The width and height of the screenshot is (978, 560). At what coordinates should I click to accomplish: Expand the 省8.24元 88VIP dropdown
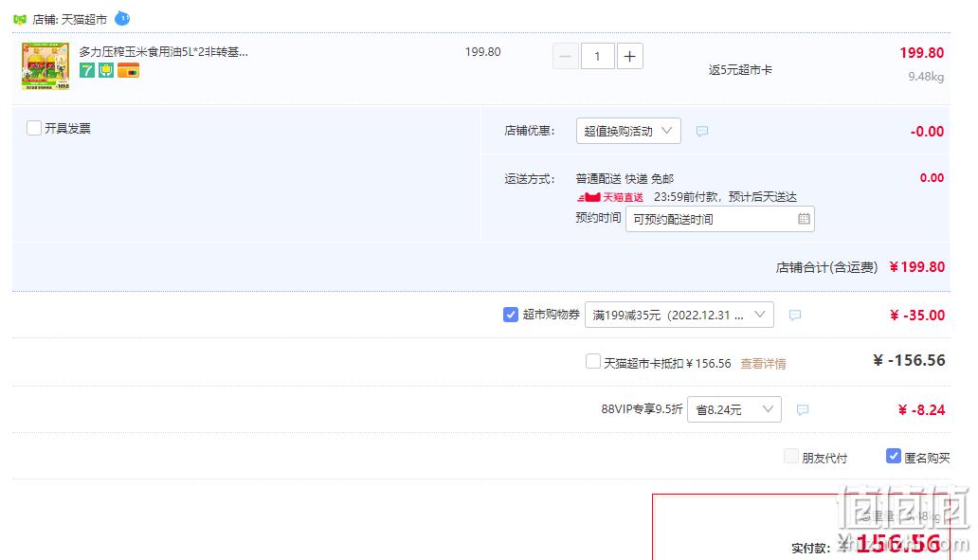734,409
